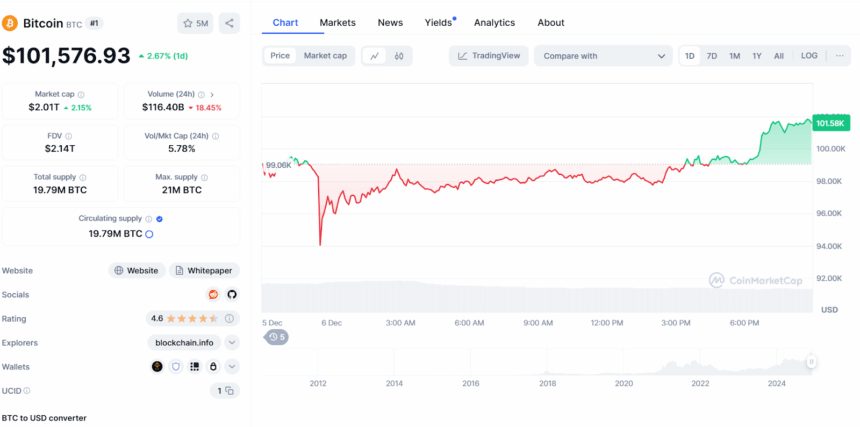Open the Reddit social link icon
The height and width of the screenshot is (427, 860).
tap(213, 294)
